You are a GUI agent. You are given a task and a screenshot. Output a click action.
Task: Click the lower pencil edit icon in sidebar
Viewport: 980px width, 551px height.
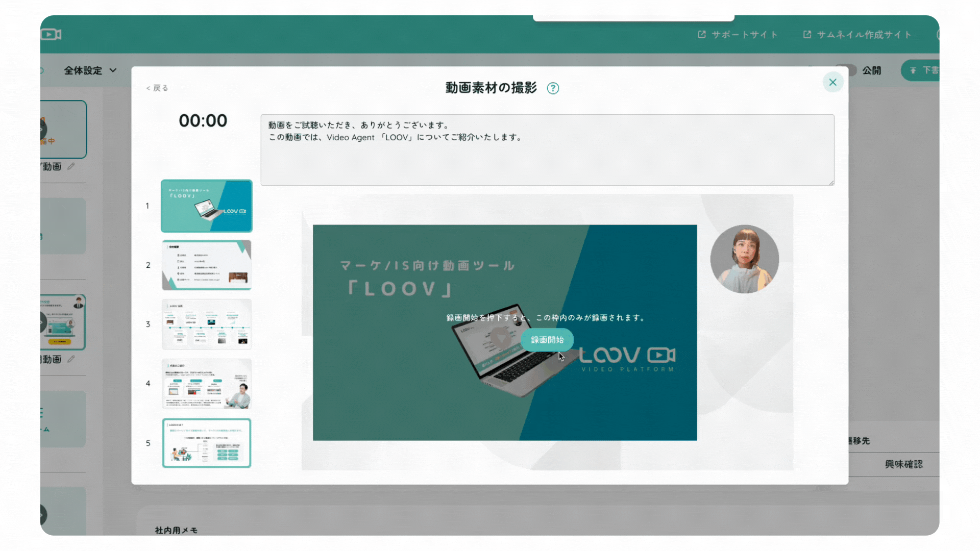[71, 359]
